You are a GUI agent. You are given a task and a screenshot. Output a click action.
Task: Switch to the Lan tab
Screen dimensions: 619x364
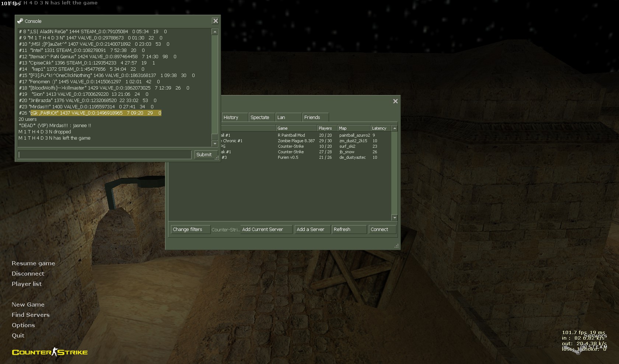(288, 118)
